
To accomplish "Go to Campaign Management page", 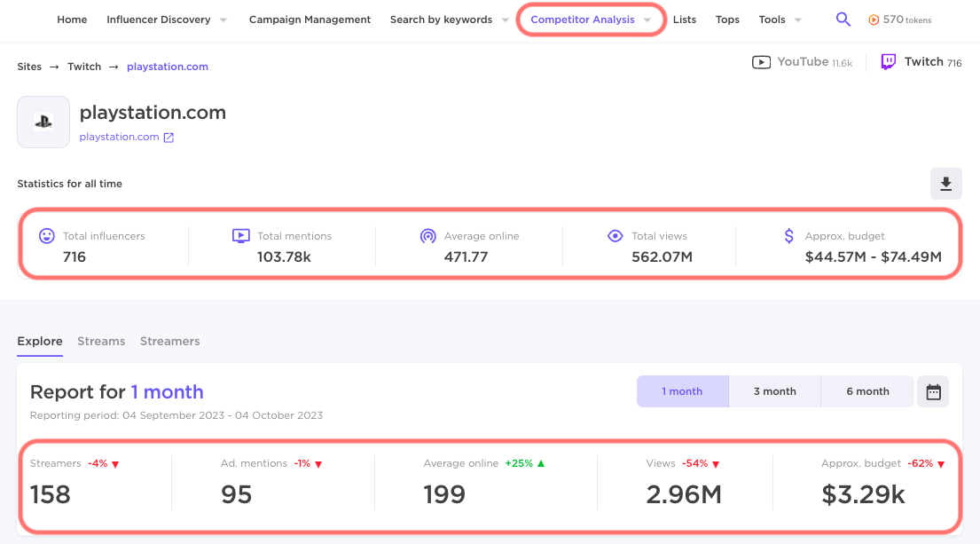I will (310, 20).
